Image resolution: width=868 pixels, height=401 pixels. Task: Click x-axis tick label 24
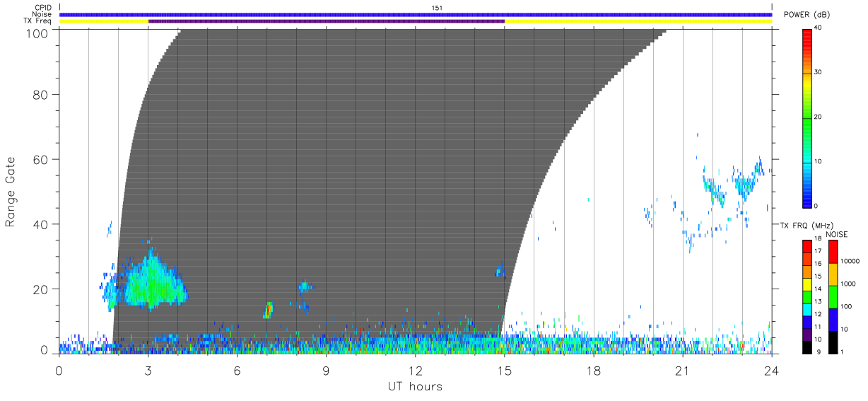pos(772,371)
